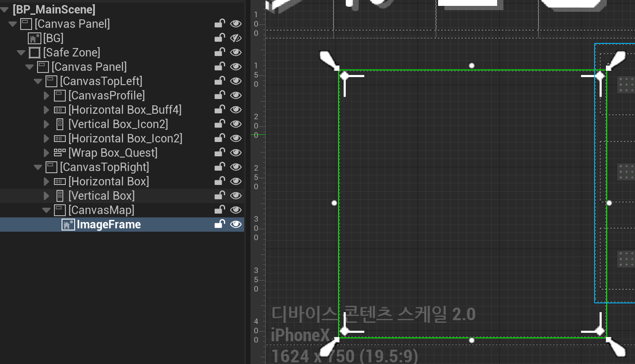Expand the Vertical Box under CanvasTopRight

46,196
